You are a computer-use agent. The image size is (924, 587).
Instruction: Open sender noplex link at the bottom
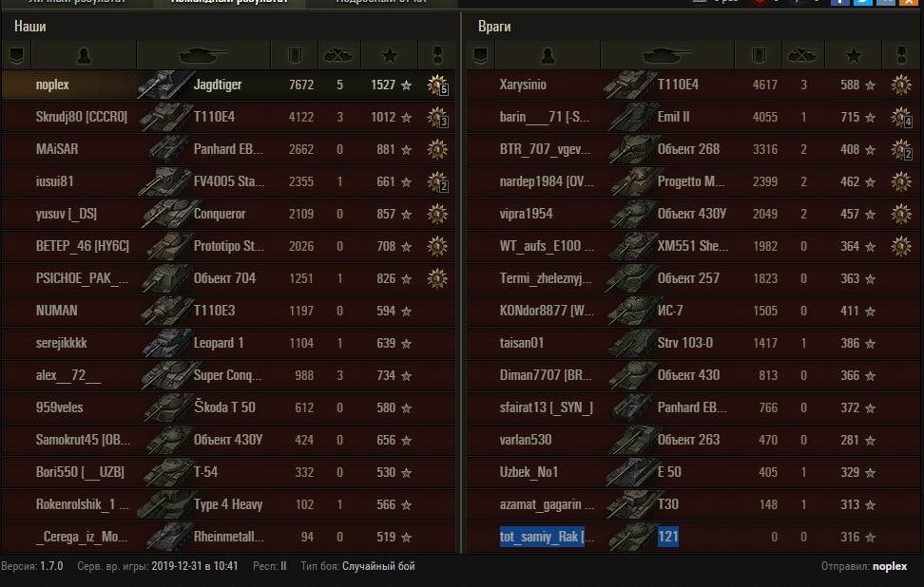(889, 566)
